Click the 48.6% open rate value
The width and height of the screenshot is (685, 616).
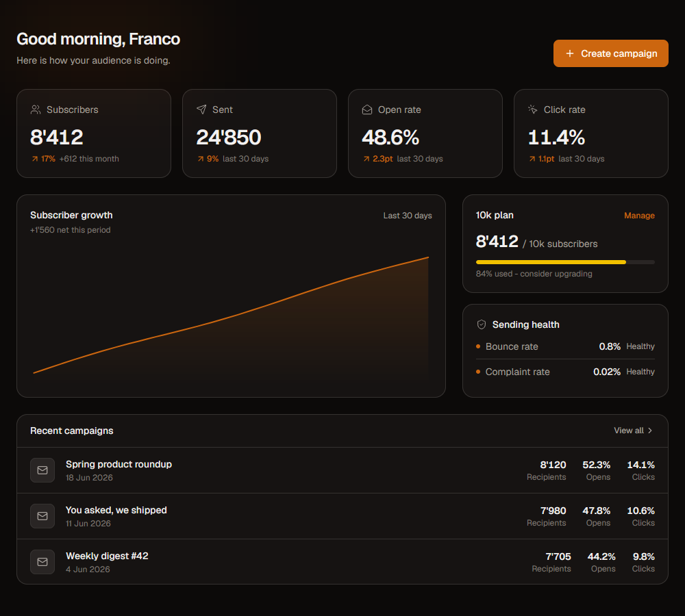[390, 137]
